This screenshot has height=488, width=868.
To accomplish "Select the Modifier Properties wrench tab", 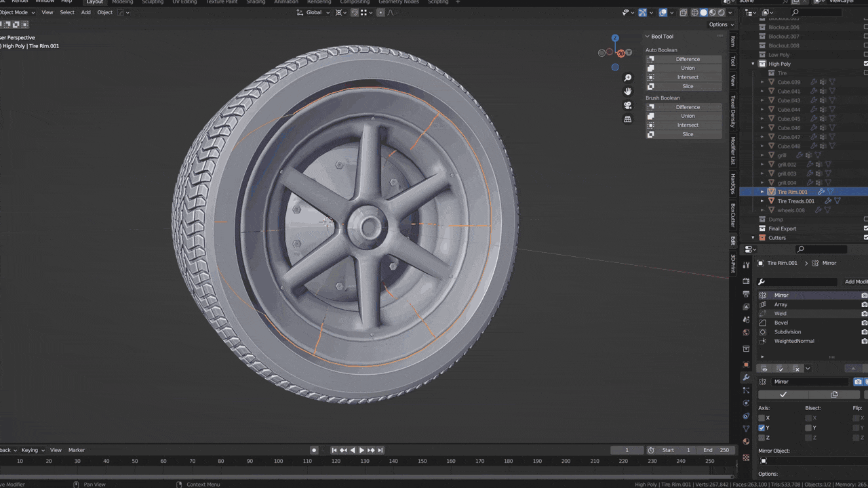I will click(746, 378).
